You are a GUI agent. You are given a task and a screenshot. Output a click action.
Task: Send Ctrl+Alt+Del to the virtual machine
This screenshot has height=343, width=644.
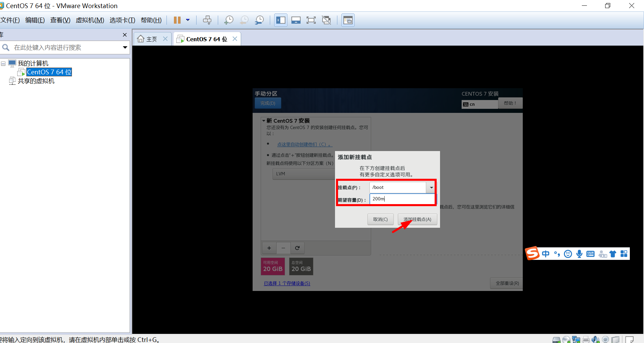pos(207,20)
